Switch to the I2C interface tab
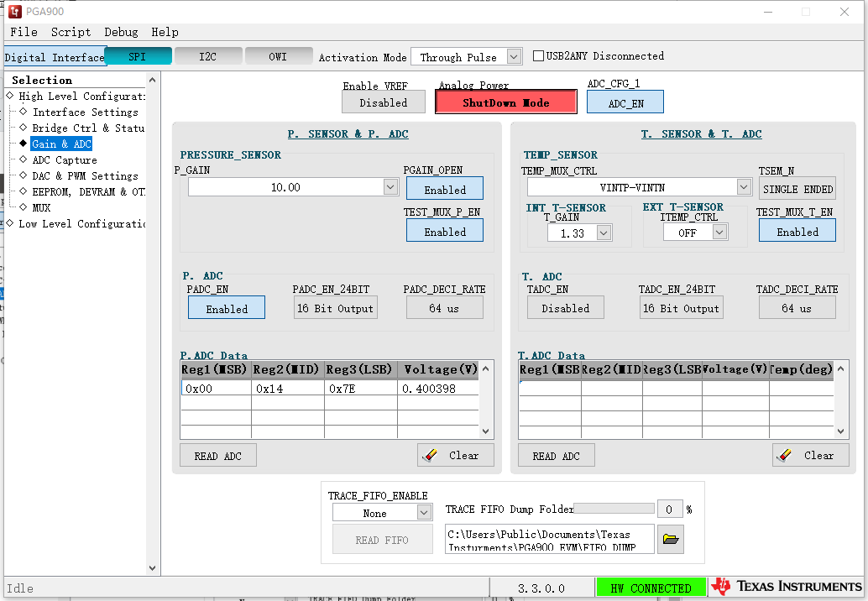The width and height of the screenshot is (868, 601). [x=208, y=56]
